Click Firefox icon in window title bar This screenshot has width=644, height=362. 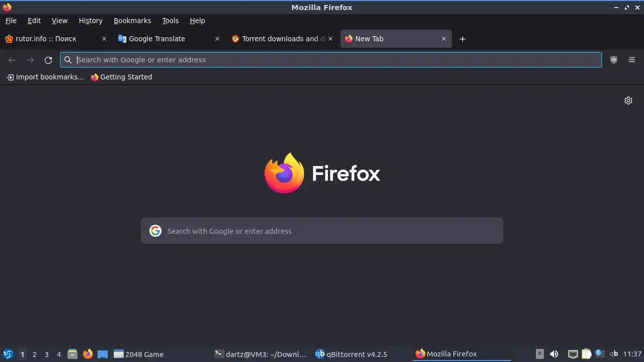7,7
